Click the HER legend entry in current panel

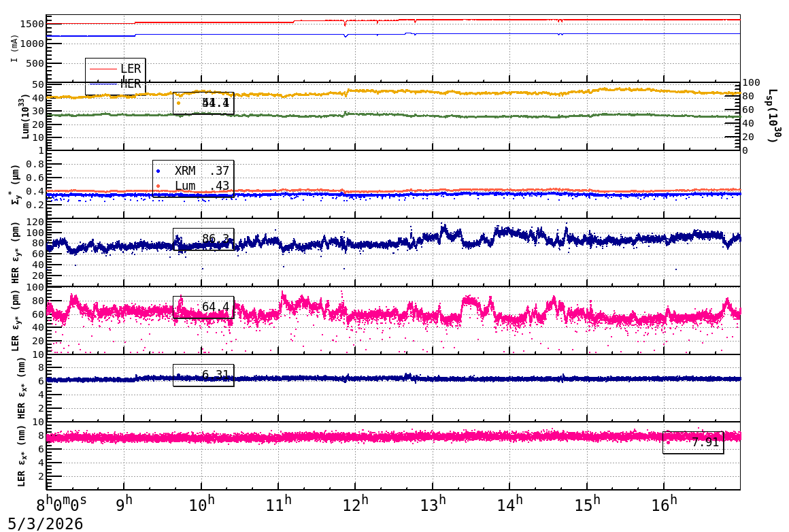[115, 84]
